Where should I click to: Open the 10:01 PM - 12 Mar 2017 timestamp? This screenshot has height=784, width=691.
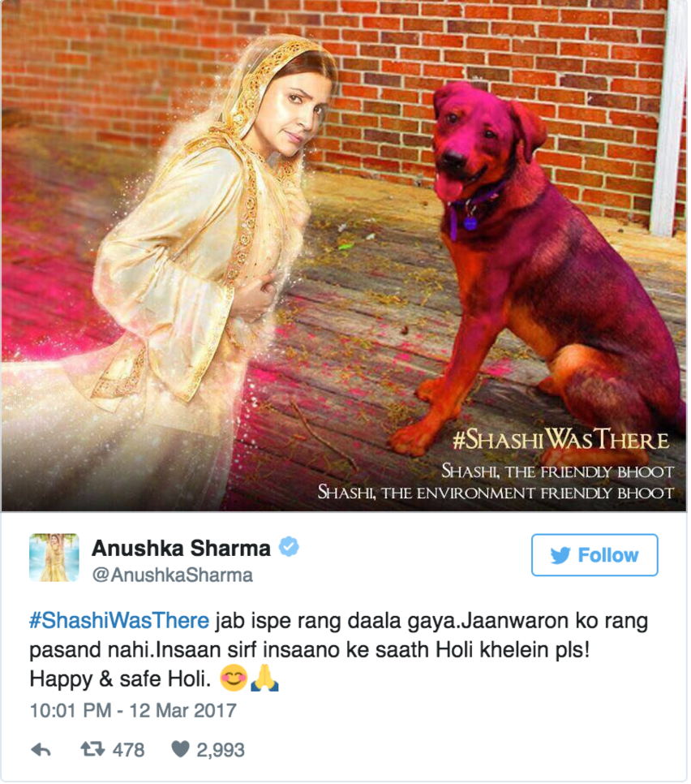tap(133, 710)
